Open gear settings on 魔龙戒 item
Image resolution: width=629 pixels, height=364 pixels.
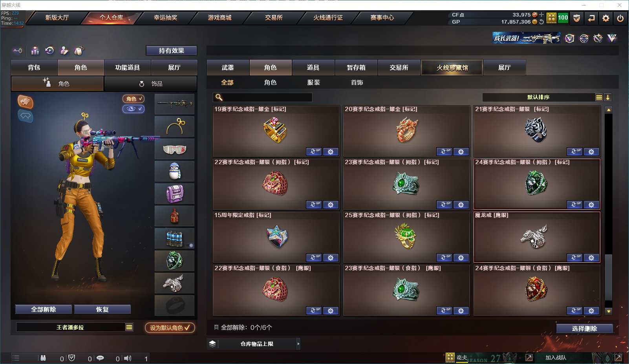591,258
